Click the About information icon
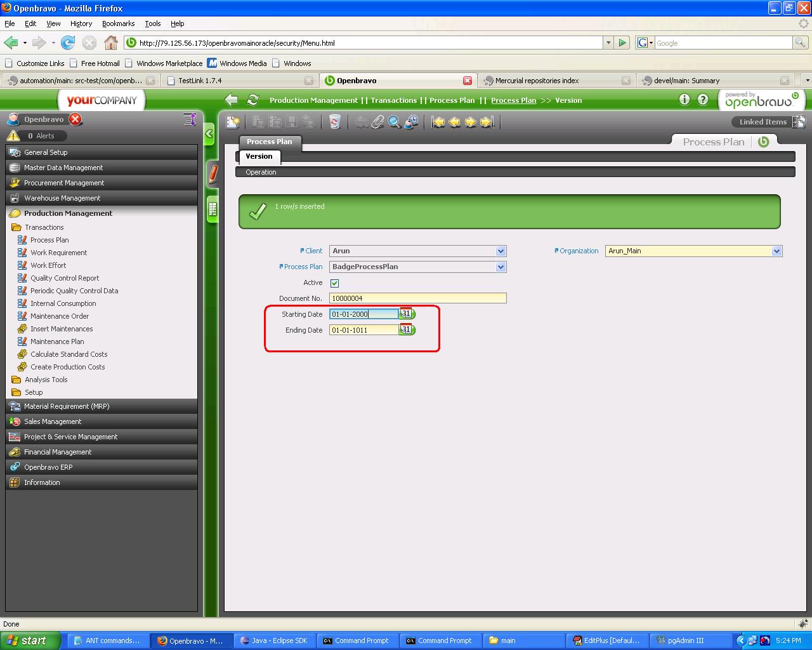Screen dimensions: 812x650 tap(684, 100)
